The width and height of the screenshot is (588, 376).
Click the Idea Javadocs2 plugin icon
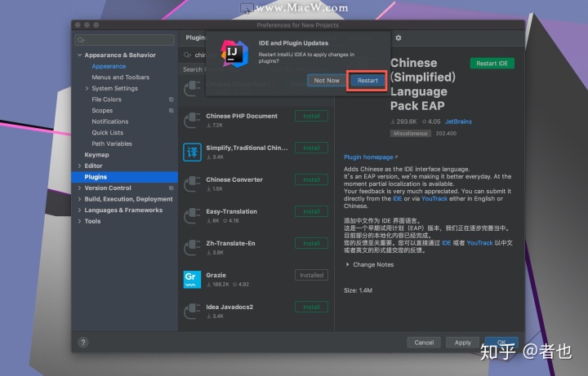192,312
